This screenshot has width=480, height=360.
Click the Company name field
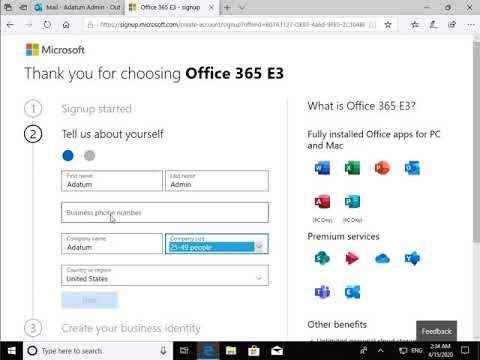112,244
